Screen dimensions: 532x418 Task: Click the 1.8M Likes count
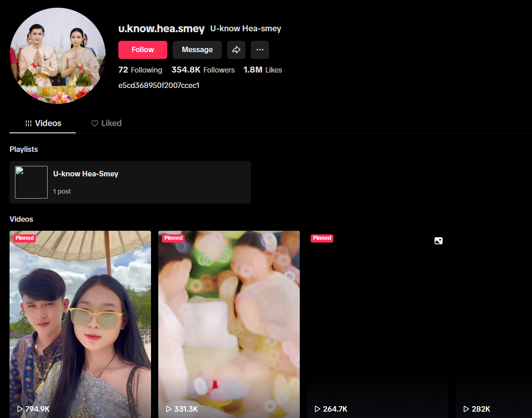click(263, 70)
